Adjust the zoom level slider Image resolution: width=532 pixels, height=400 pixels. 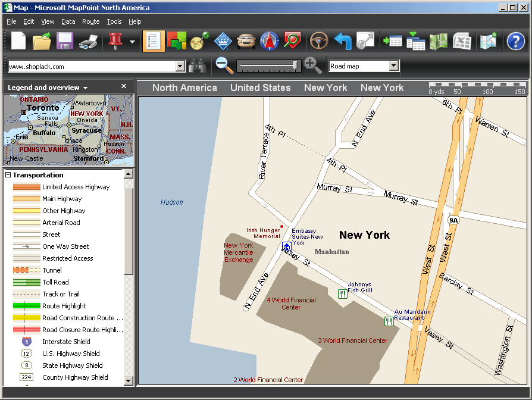tap(295, 65)
